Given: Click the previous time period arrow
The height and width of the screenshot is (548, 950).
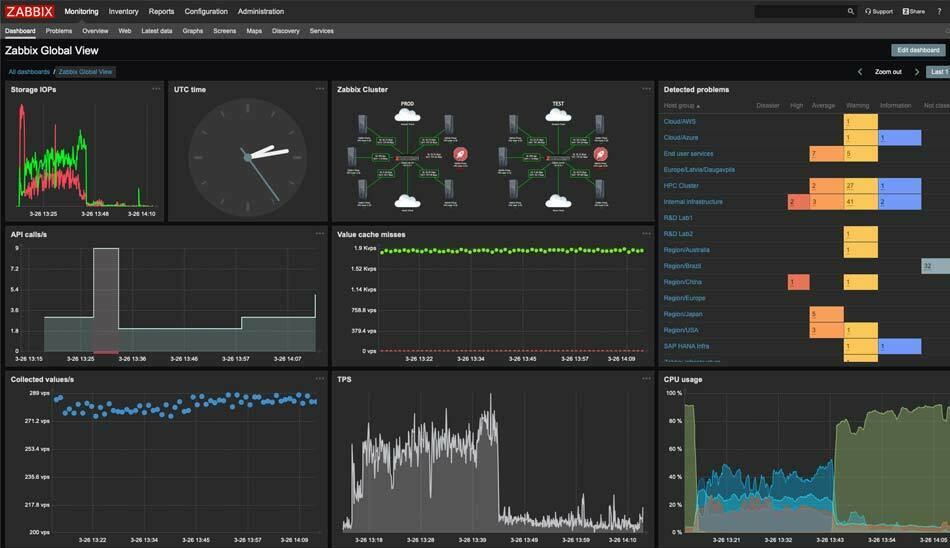Looking at the screenshot, I should [860, 72].
